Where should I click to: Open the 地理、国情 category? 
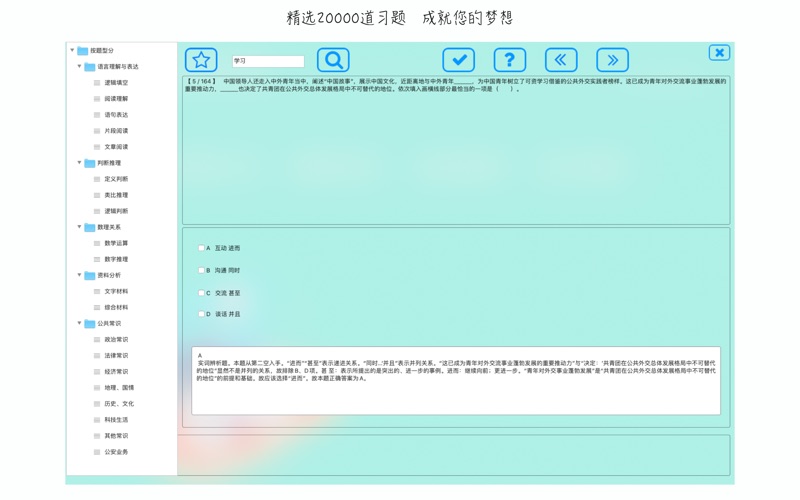(x=119, y=388)
